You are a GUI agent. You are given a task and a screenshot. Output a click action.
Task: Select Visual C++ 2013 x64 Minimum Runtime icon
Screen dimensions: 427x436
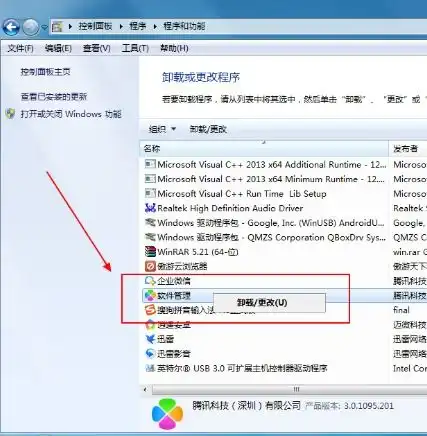coord(150,179)
